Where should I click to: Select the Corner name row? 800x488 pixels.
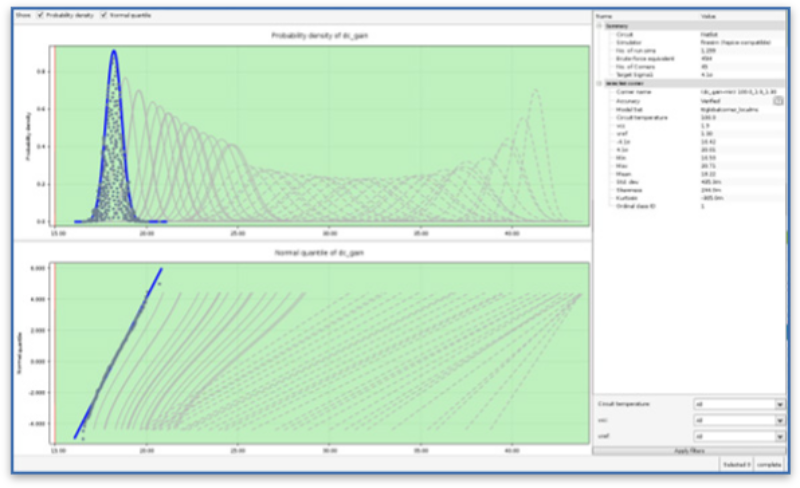pyautogui.click(x=640, y=92)
